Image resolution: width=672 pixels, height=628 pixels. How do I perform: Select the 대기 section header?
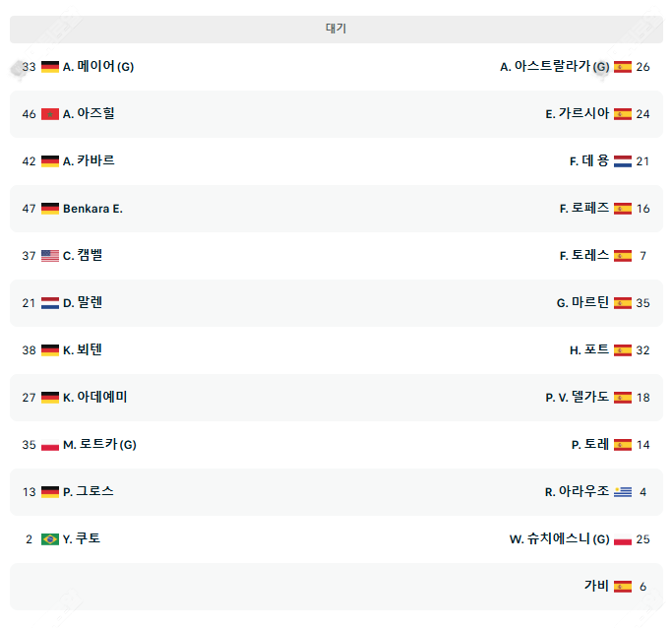pyautogui.click(x=336, y=29)
